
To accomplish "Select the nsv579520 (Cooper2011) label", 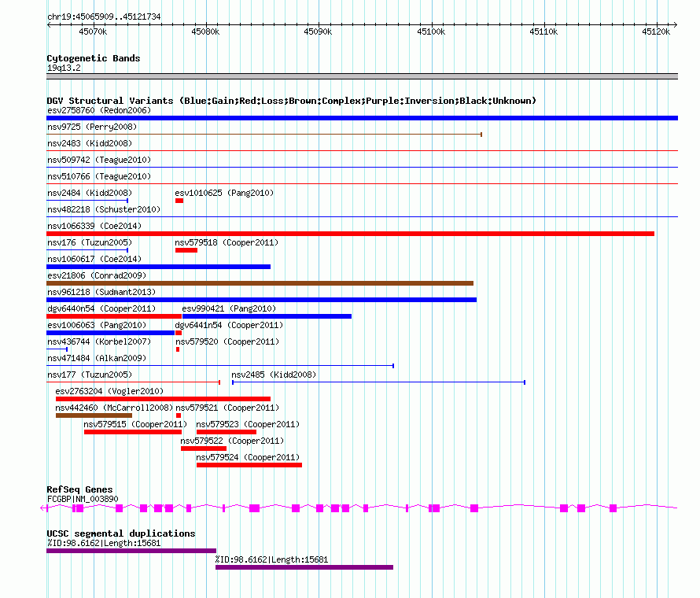I will pyautogui.click(x=227, y=341).
